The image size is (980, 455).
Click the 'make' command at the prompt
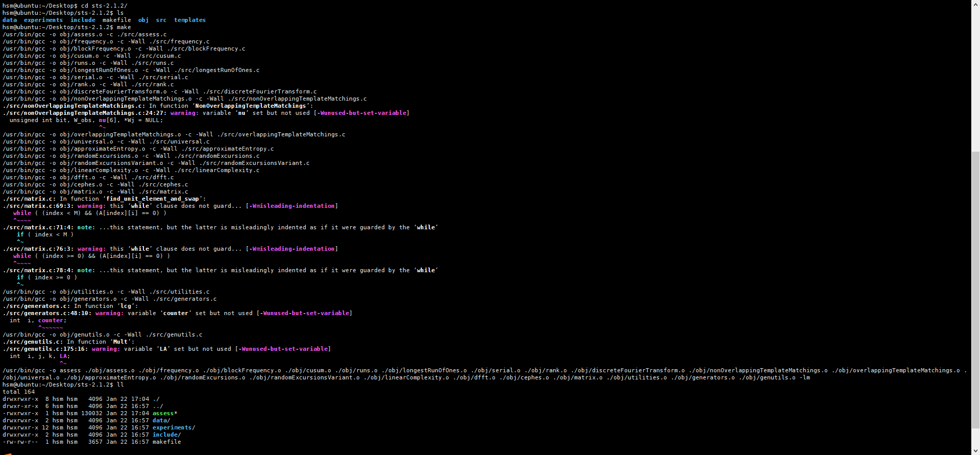point(124,27)
